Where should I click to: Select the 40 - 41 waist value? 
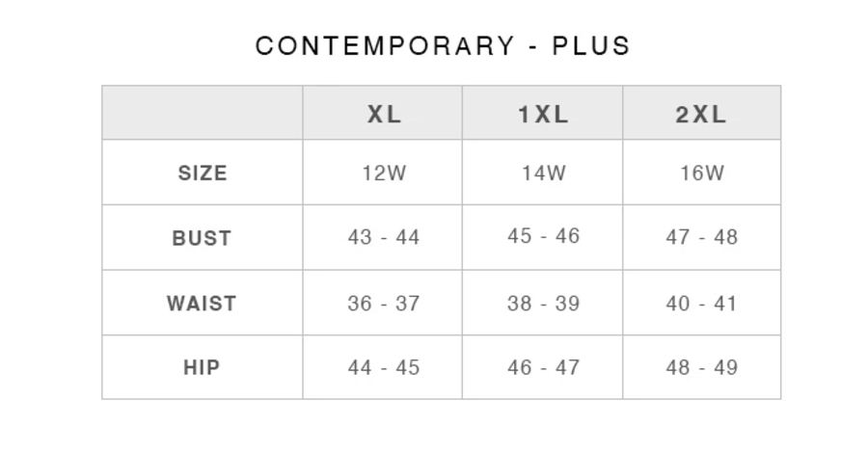point(701,304)
